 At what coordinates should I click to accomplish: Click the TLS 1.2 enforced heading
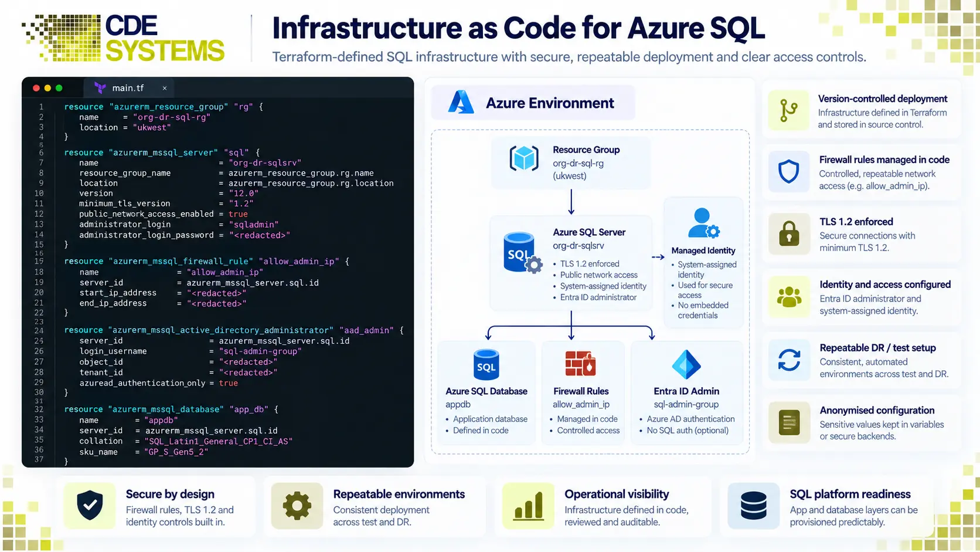click(856, 222)
